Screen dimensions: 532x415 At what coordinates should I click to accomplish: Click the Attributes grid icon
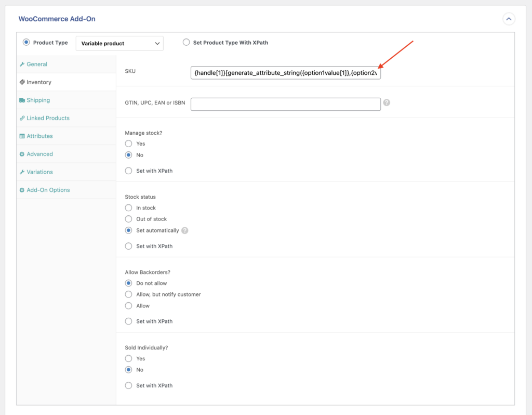point(22,136)
